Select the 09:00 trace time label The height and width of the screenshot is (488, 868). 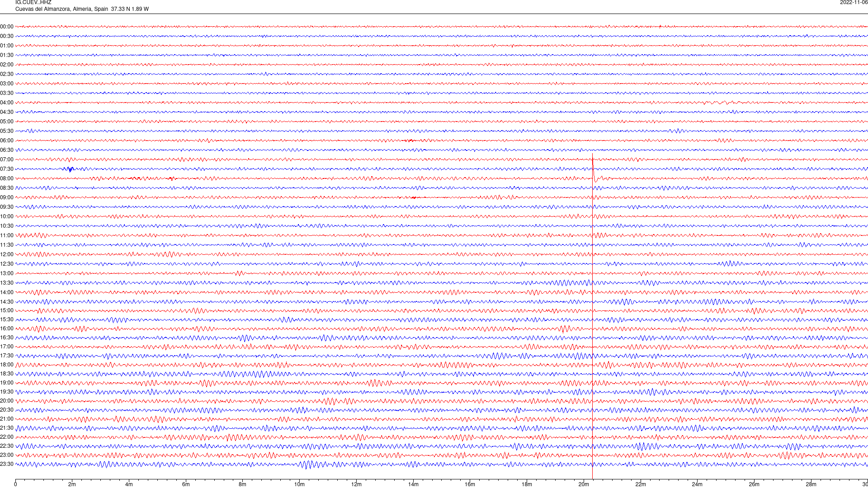pyautogui.click(x=7, y=197)
